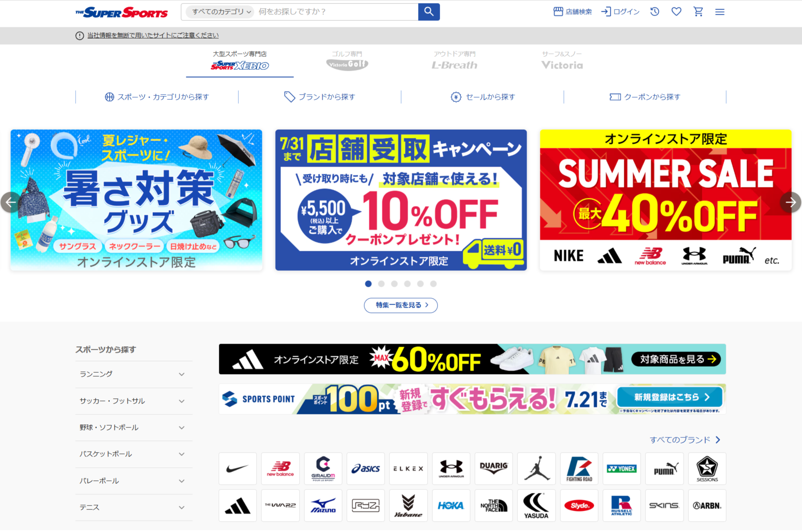Switch to the L-Breath outdoor tab
This screenshot has height=532, width=802.
point(454,61)
